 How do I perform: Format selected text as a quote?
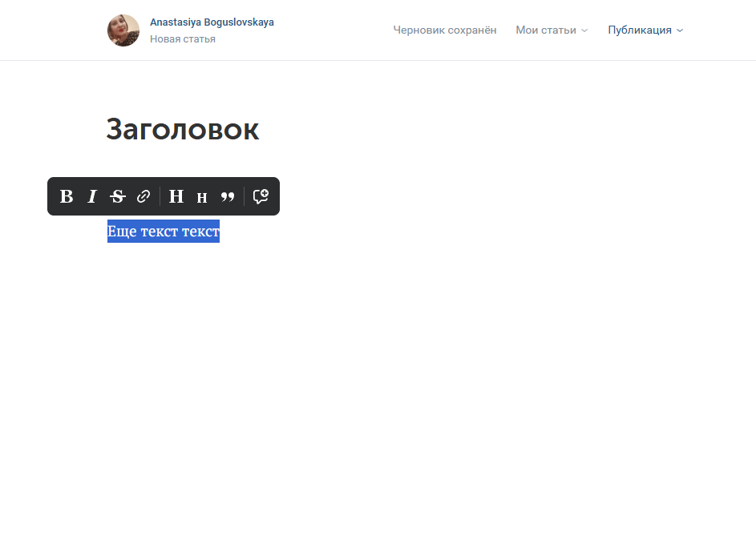[x=228, y=196]
